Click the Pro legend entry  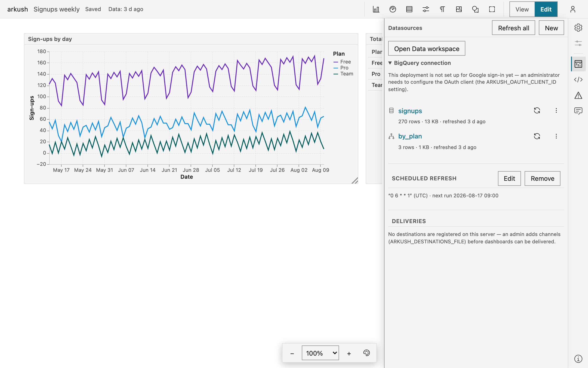(x=341, y=68)
